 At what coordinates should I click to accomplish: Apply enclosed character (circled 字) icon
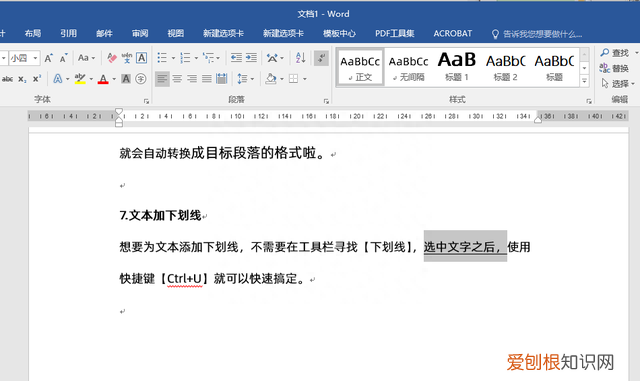tap(141, 79)
